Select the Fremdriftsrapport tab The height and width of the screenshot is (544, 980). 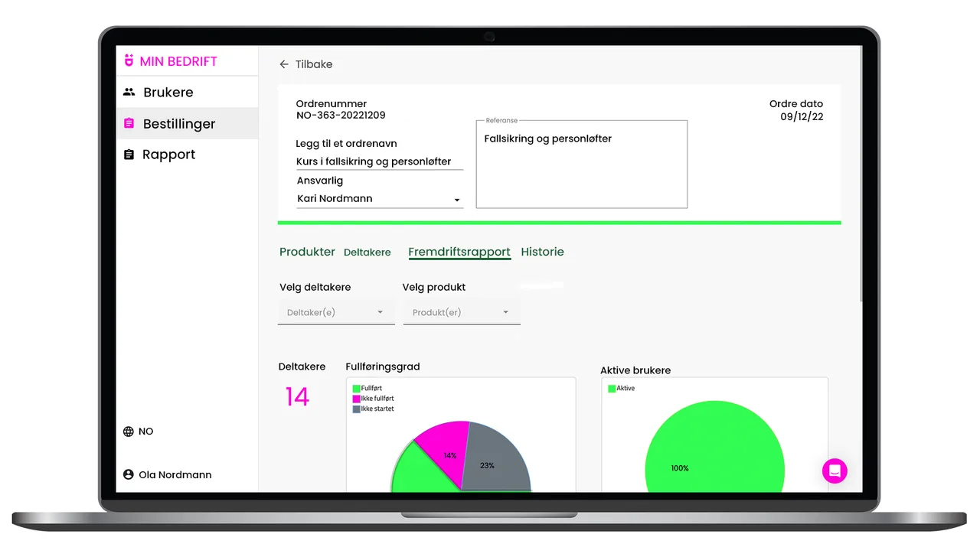459,252
